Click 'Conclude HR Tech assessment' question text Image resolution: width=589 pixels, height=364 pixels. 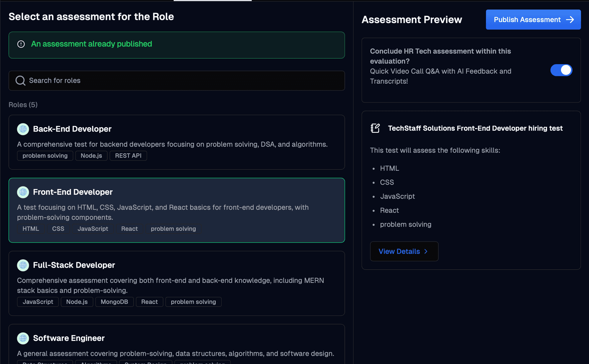point(440,56)
